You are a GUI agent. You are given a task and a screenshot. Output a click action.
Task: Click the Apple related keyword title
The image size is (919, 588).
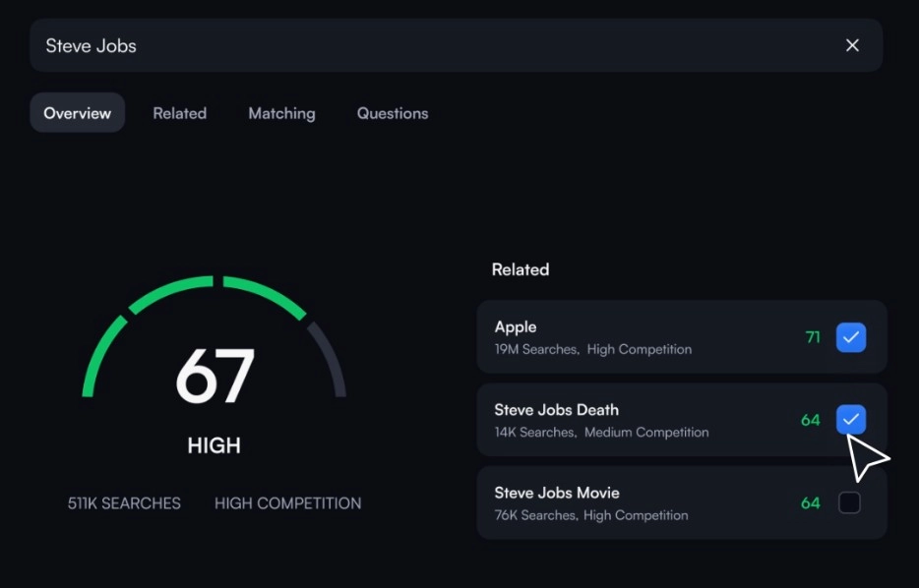[516, 327]
